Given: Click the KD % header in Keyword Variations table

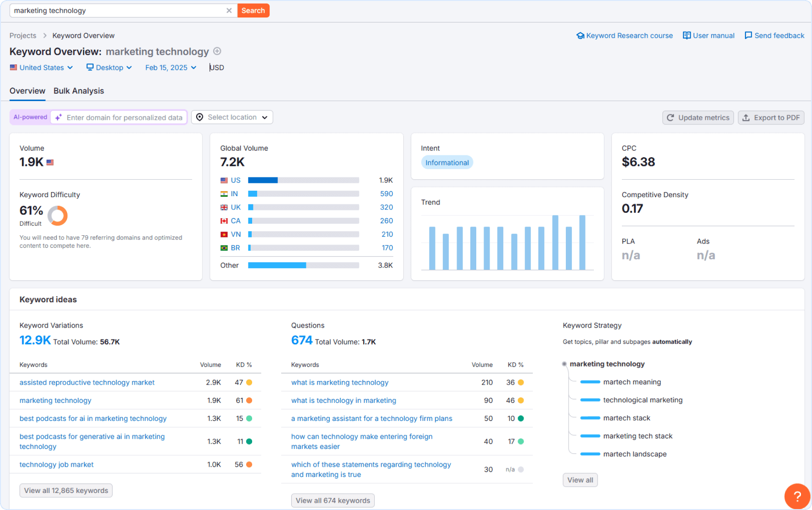Looking at the screenshot, I should (x=244, y=365).
